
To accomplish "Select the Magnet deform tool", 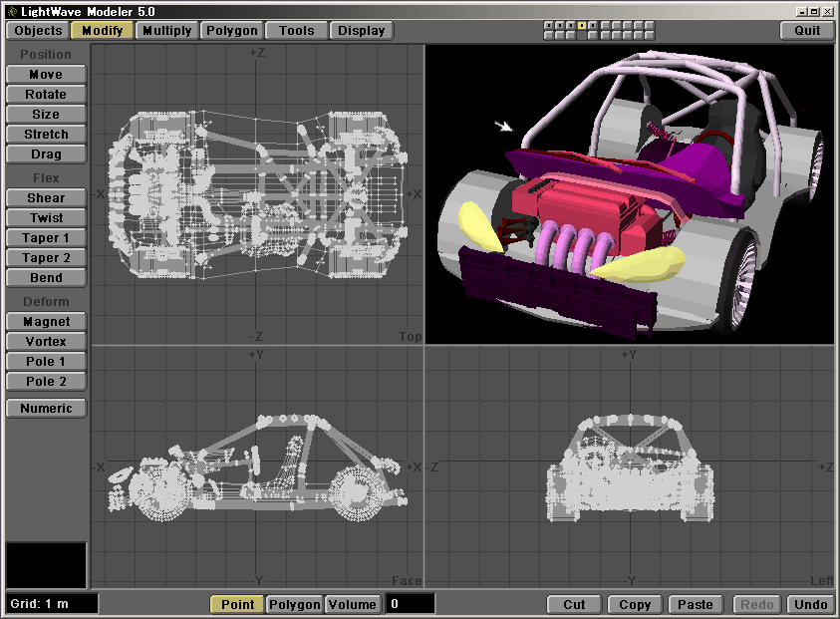I will pos(46,322).
